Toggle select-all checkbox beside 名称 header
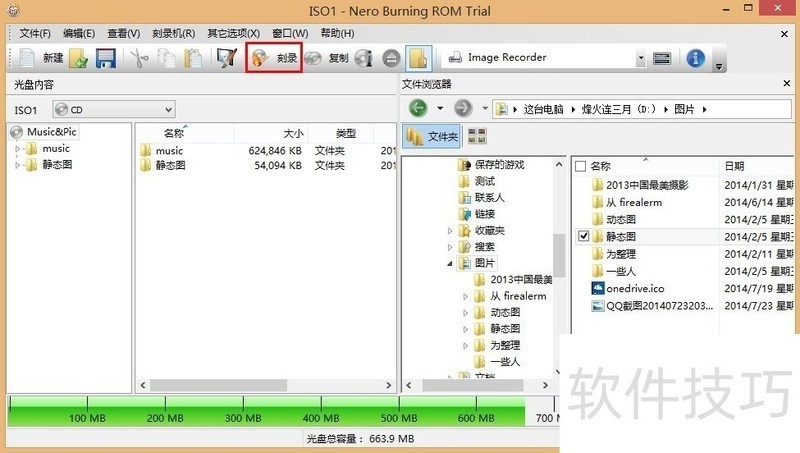The width and height of the screenshot is (800, 453). click(580, 166)
